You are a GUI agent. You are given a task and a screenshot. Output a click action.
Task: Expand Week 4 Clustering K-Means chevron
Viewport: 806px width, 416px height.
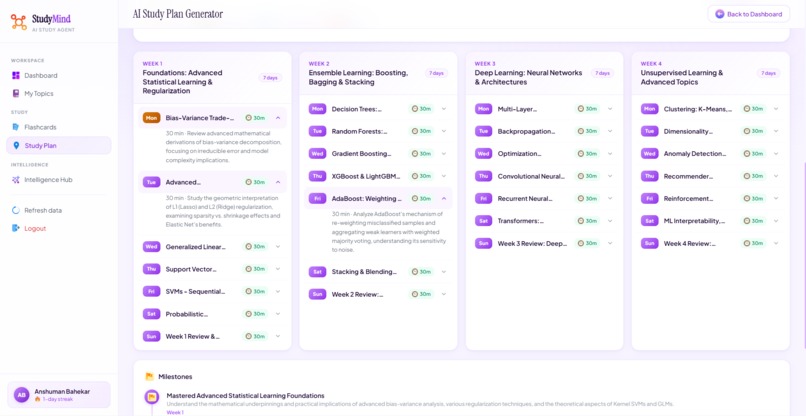pyautogui.click(x=776, y=109)
